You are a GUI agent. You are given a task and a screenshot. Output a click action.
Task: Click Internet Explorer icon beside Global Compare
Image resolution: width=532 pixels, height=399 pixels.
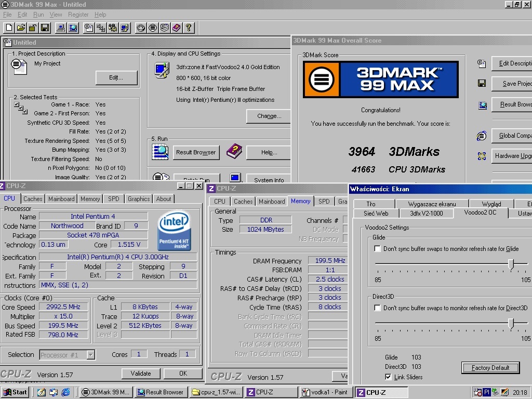click(x=482, y=136)
